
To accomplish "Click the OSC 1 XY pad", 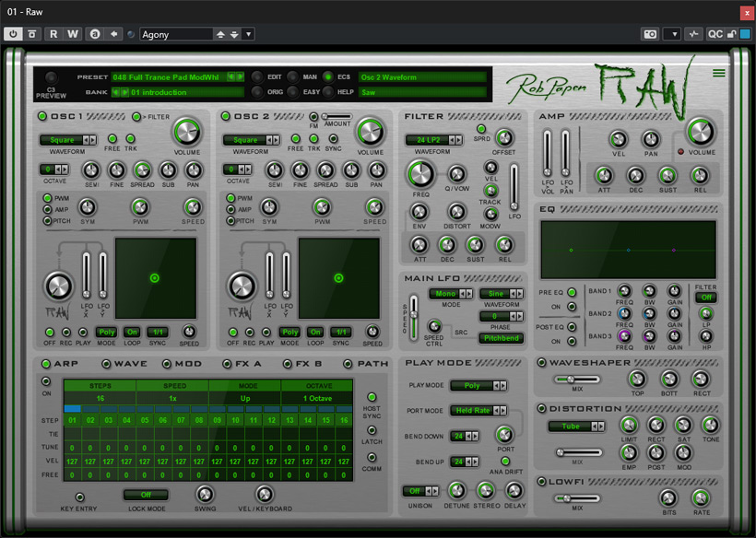I will click(155, 278).
